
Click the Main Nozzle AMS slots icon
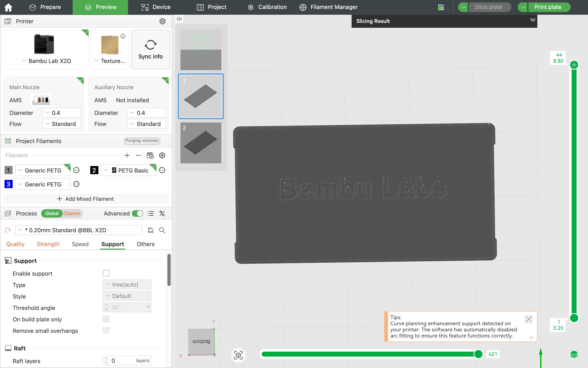(42, 100)
